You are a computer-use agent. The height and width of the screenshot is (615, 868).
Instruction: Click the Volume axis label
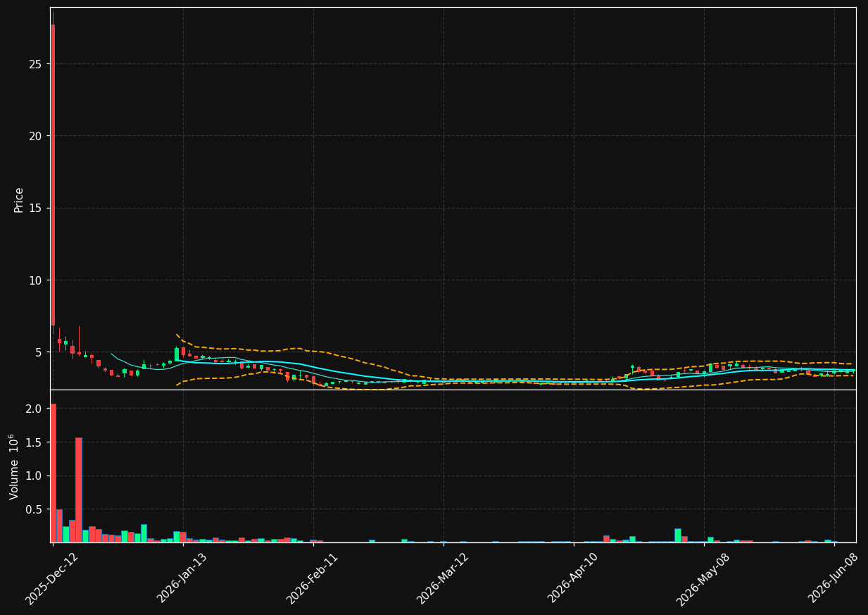(15, 466)
